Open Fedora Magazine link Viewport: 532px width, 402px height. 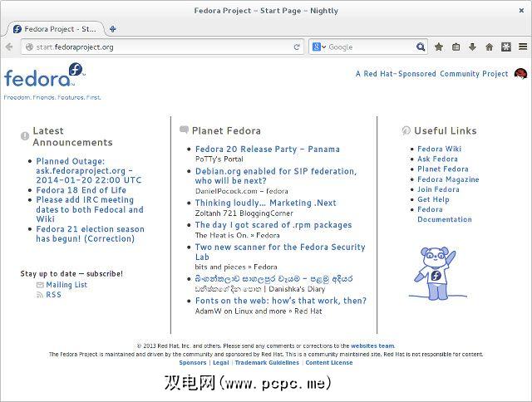[448, 179]
